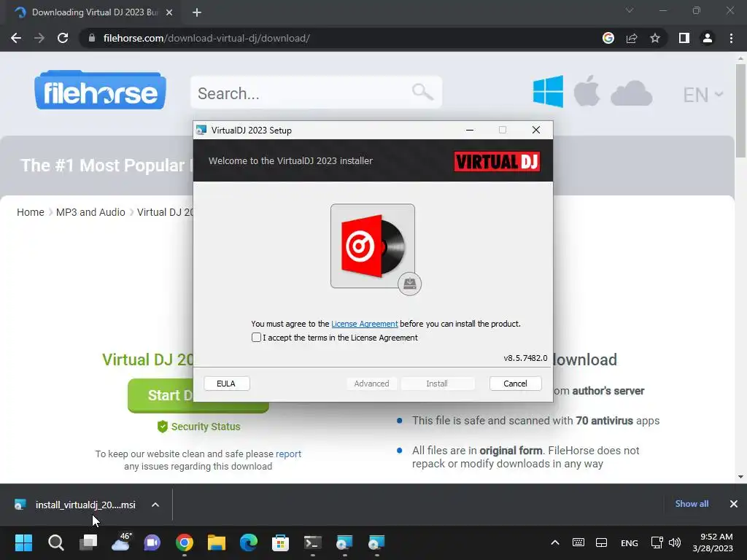Select Windows platform icon on FileHorse
This screenshot has width=747, height=560.
(x=549, y=91)
